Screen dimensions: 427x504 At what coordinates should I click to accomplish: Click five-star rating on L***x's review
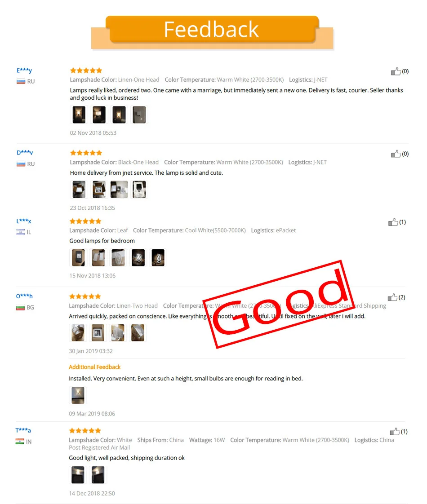(85, 221)
